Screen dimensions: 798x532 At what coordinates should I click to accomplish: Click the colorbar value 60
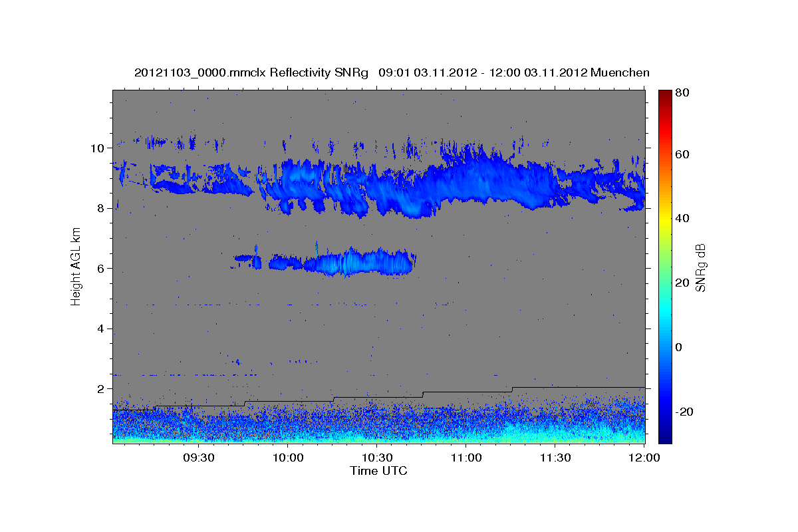click(x=682, y=154)
